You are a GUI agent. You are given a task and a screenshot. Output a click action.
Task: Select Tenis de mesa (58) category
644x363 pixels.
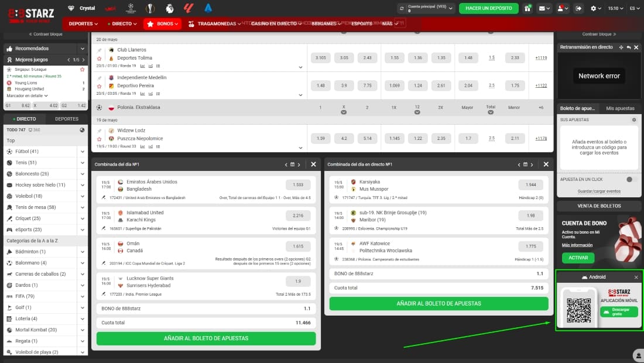[x=35, y=207]
